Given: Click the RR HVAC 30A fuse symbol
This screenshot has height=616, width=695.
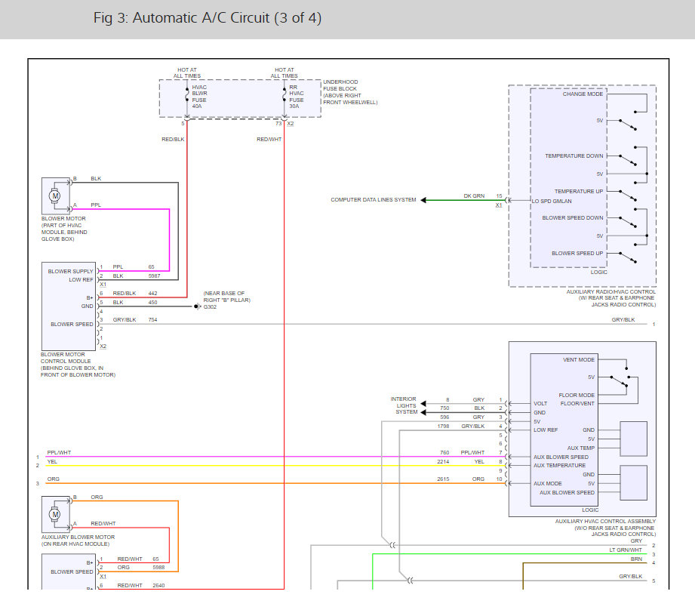Looking at the screenshot, I should tap(284, 97).
